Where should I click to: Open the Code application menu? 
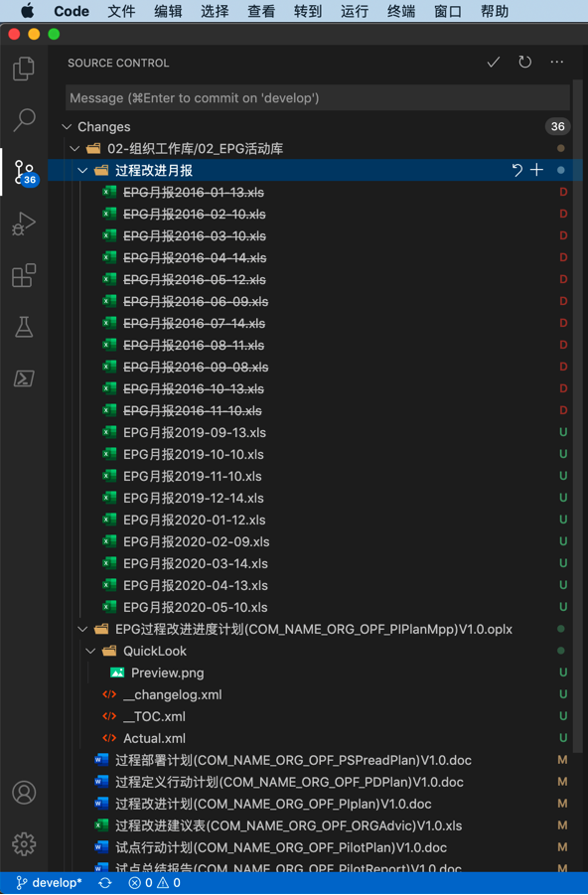point(72,11)
